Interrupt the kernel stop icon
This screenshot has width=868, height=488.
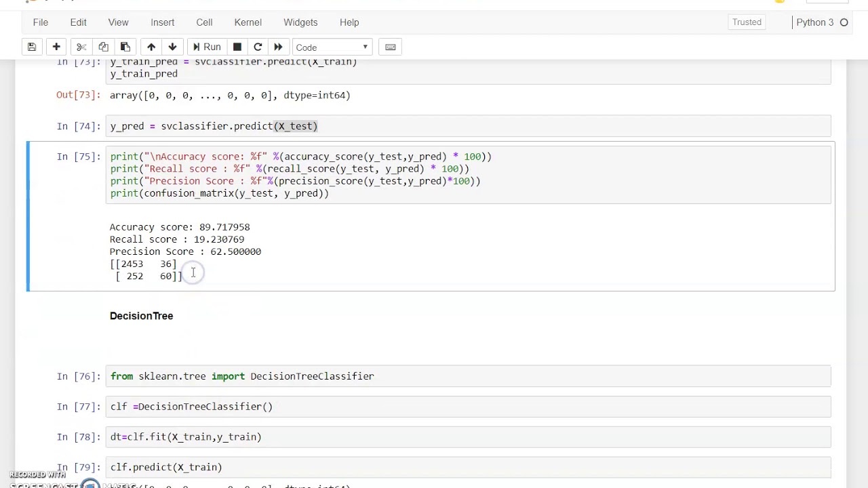pyautogui.click(x=237, y=47)
